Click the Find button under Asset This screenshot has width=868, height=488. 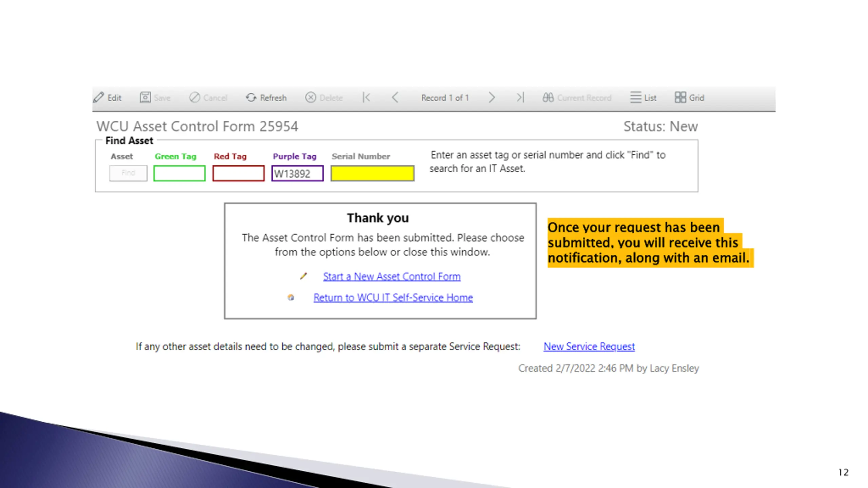point(128,173)
